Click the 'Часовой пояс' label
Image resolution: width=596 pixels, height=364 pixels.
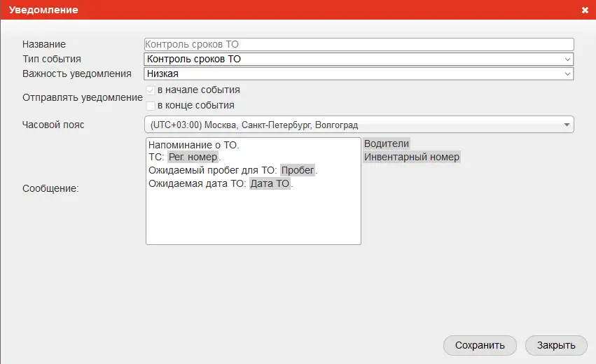[x=54, y=125]
